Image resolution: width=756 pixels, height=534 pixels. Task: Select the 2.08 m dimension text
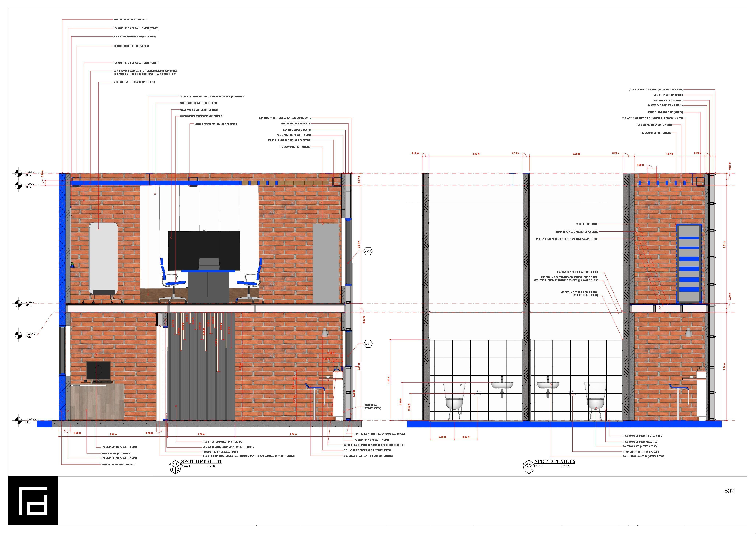click(x=576, y=154)
